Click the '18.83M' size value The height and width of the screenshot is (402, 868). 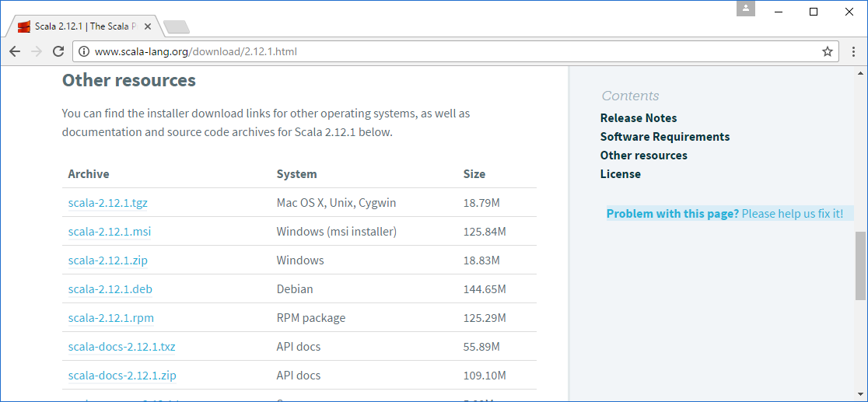pyautogui.click(x=481, y=260)
